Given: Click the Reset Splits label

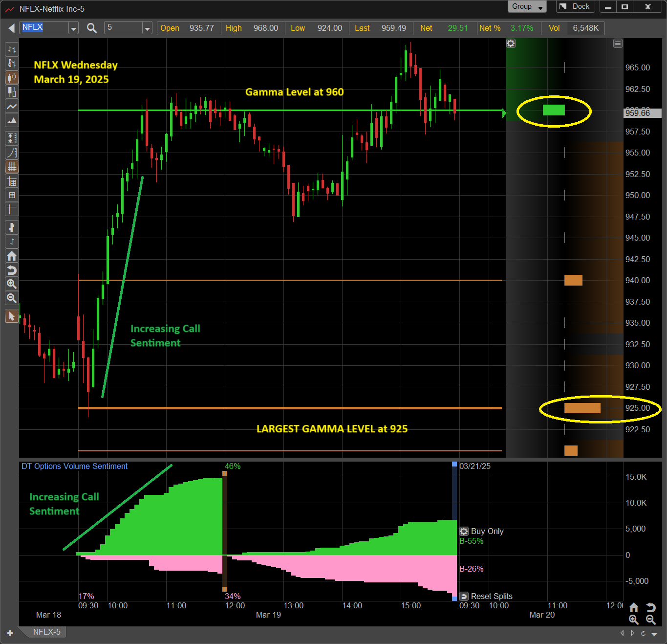Looking at the screenshot, I should (492, 597).
